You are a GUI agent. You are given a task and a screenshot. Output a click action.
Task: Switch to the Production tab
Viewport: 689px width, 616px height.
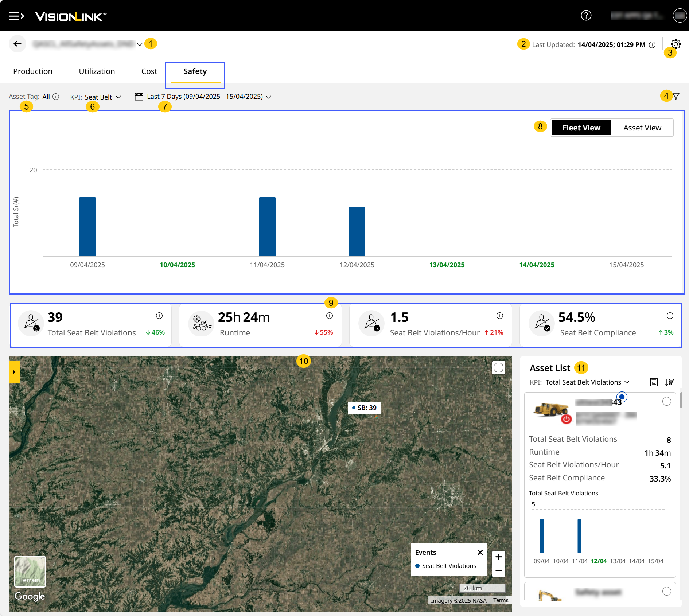33,71
